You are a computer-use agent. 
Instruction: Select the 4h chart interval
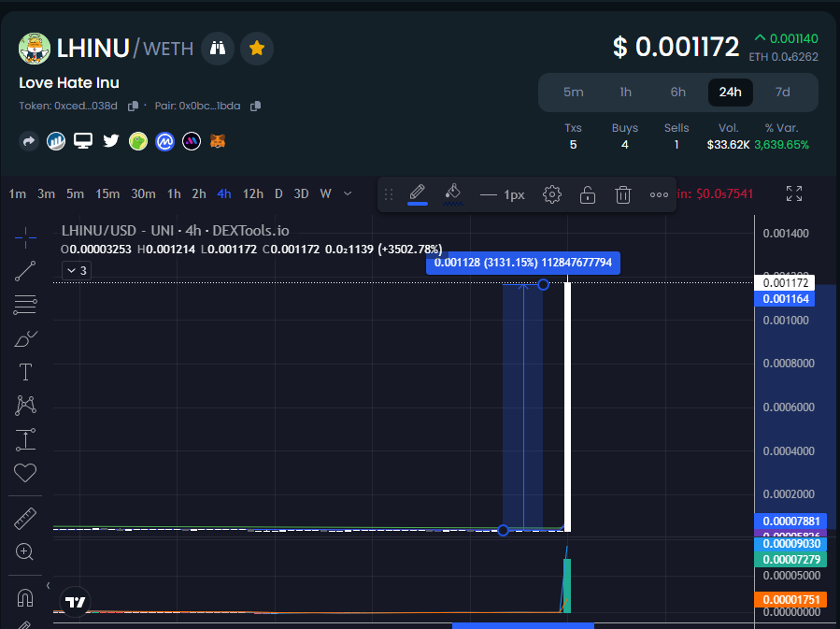coord(224,194)
